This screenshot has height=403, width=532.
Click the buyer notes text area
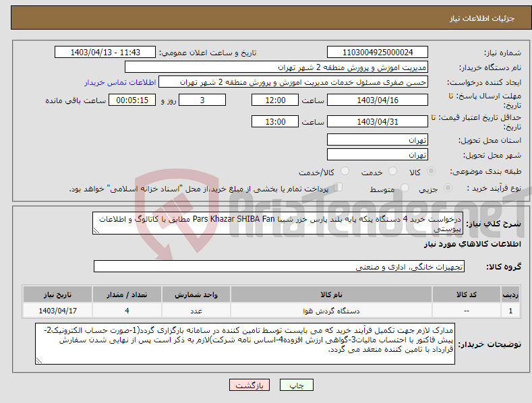[x=245, y=344]
